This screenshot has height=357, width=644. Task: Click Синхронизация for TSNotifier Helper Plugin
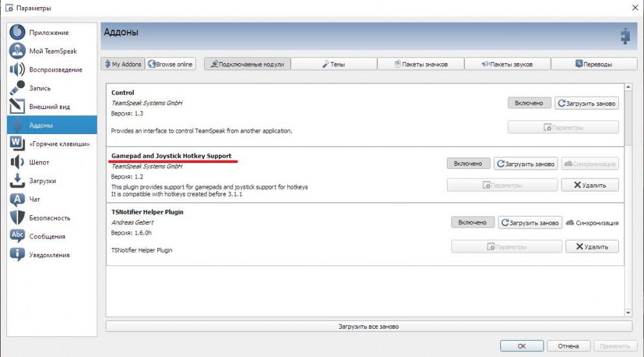tap(592, 222)
